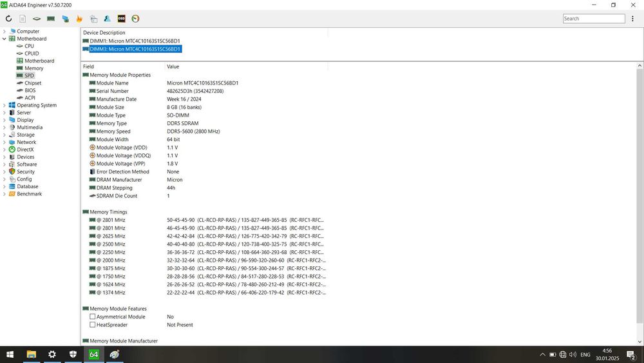This screenshot has width=644, height=363.
Task: Click the Database icon in tree
Action: pyautogui.click(x=12, y=186)
